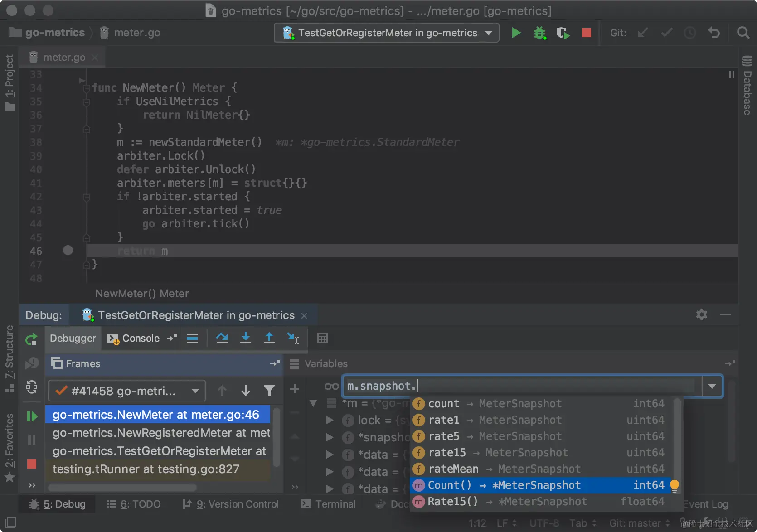Switch to the Debugger tab
Viewport: 757px width, 532px height.
point(73,339)
